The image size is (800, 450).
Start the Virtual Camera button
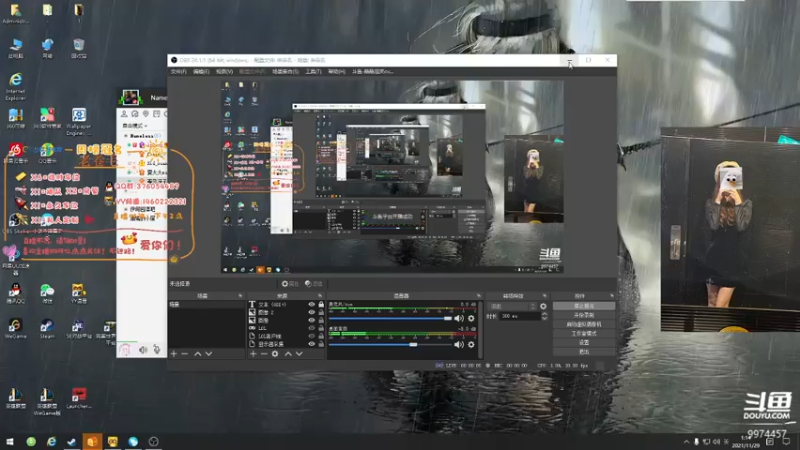[584, 324]
